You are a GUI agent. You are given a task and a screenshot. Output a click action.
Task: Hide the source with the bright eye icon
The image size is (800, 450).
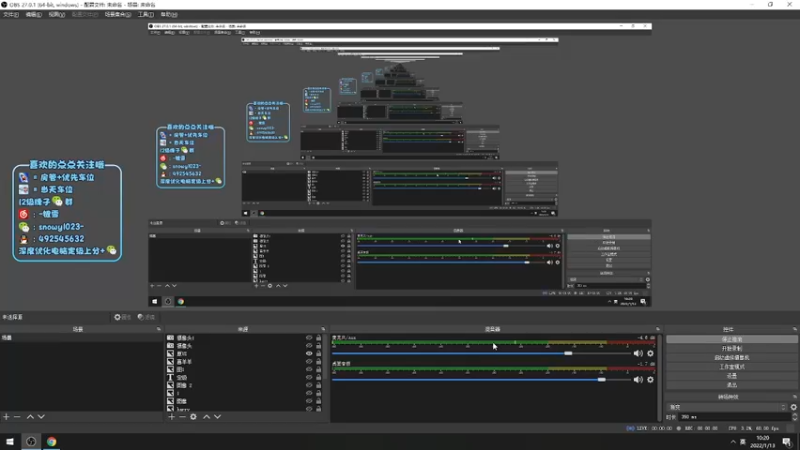pyautogui.click(x=309, y=353)
